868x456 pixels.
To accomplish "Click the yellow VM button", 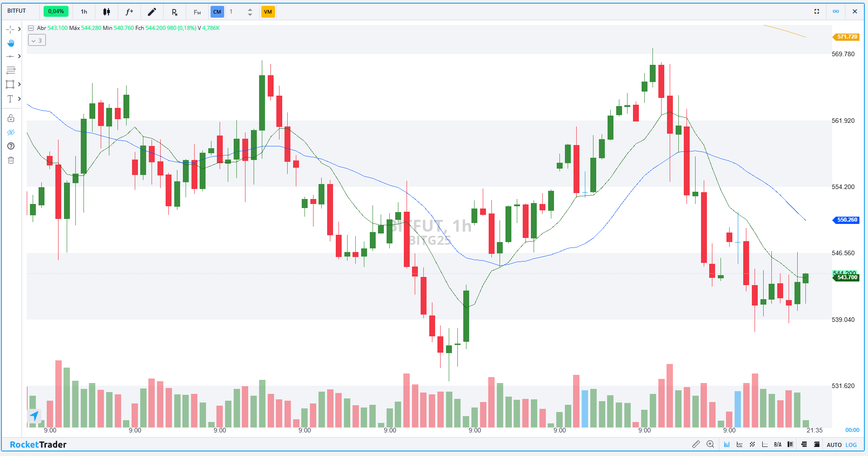I will pyautogui.click(x=268, y=12).
